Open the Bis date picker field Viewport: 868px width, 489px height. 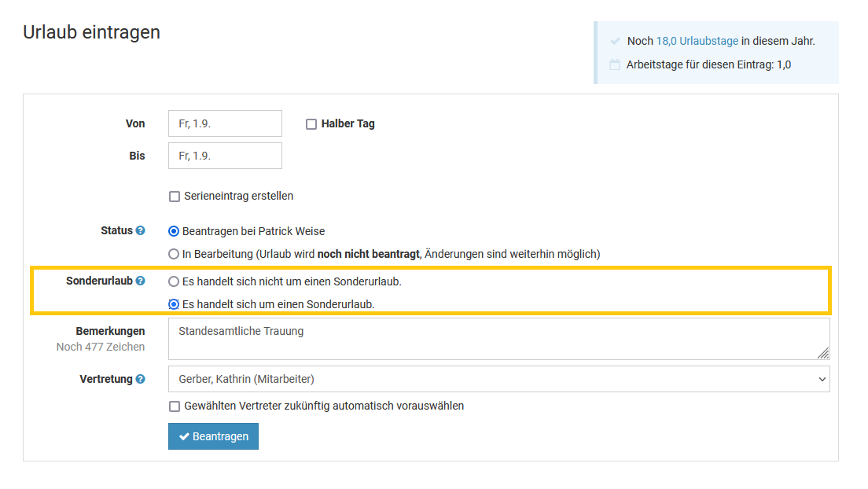tap(225, 156)
